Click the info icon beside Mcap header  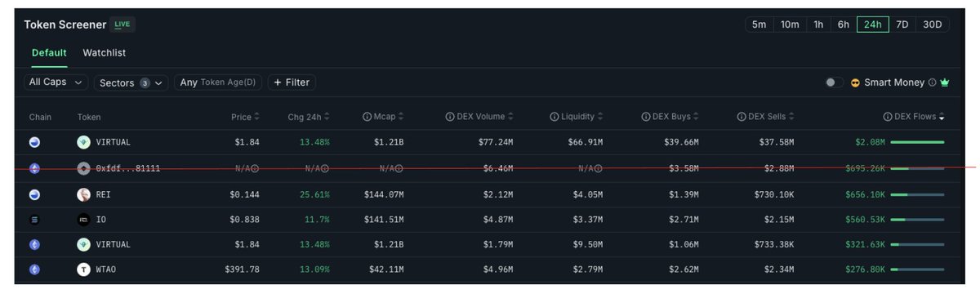click(x=366, y=117)
